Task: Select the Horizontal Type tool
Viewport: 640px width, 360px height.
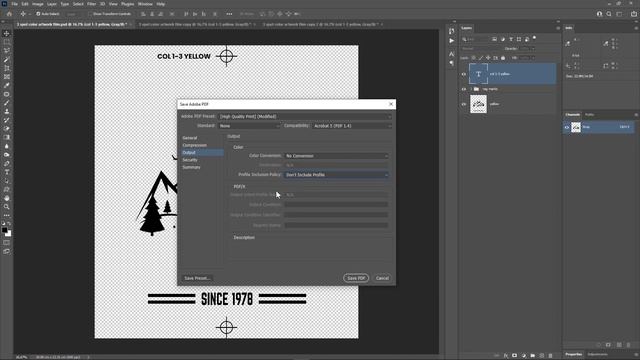Action: point(7,172)
